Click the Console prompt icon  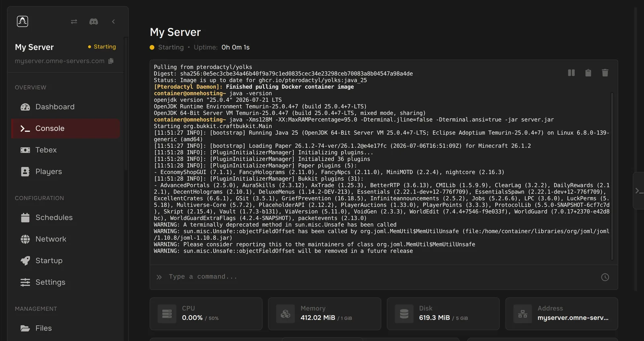25,129
